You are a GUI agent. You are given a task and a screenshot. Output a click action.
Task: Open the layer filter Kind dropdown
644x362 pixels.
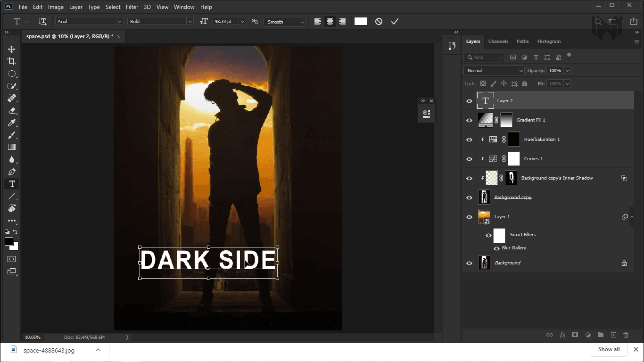point(484,58)
